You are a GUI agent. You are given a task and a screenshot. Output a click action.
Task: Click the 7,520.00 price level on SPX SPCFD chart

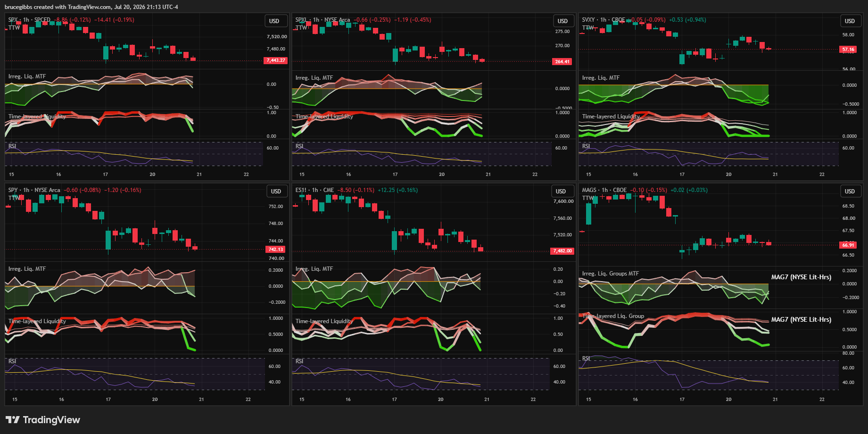pos(277,37)
